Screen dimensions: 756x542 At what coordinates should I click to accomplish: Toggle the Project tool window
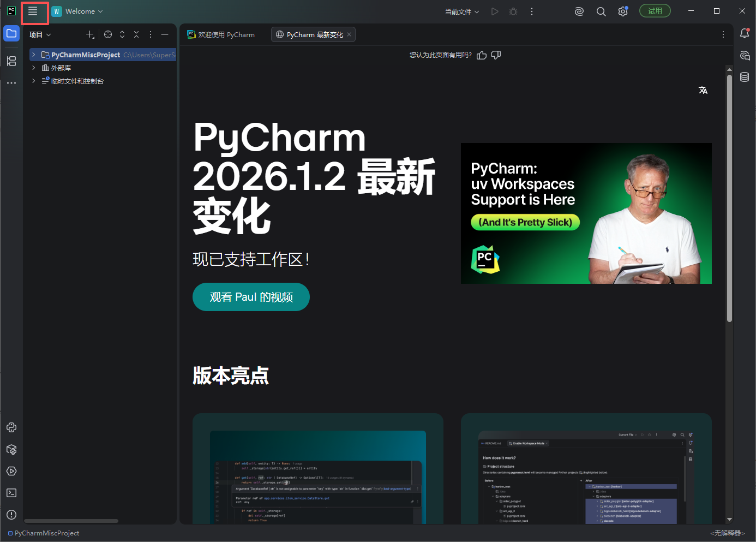[x=11, y=34]
